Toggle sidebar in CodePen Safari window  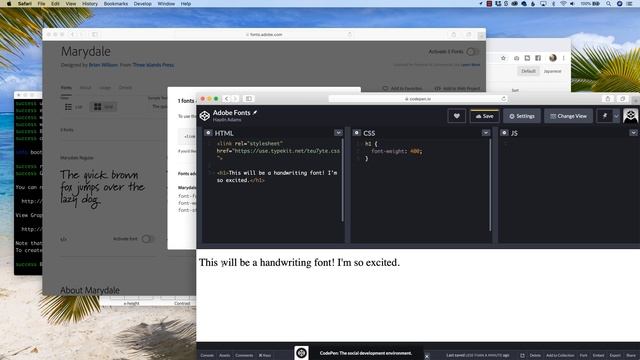[249, 99]
